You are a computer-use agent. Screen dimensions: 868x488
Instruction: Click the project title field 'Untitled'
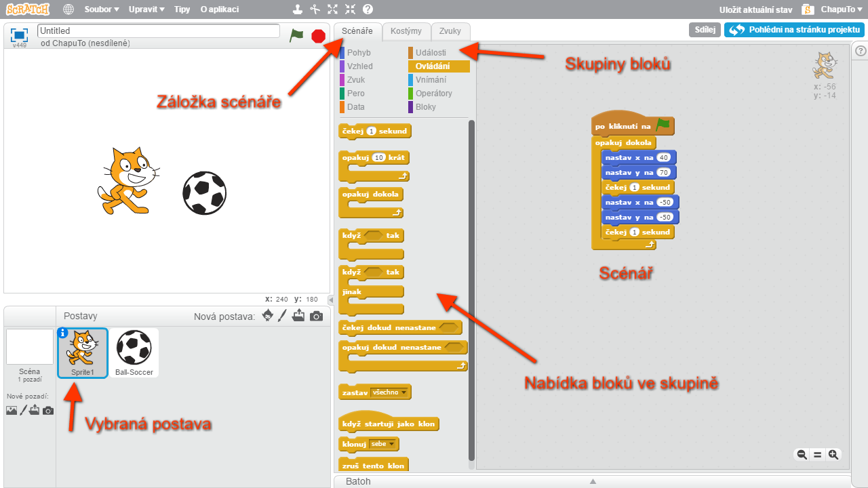click(159, 30)
